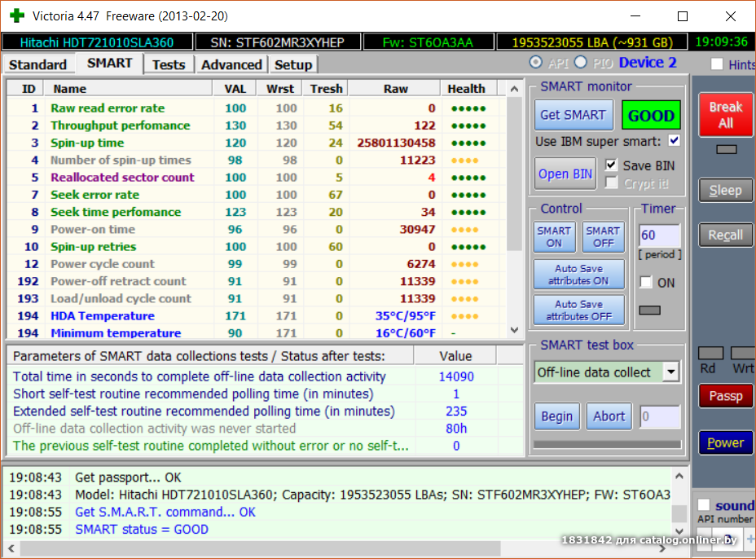
Task: Turn SMART ON with the control button
Action: (x=555, y=237)
